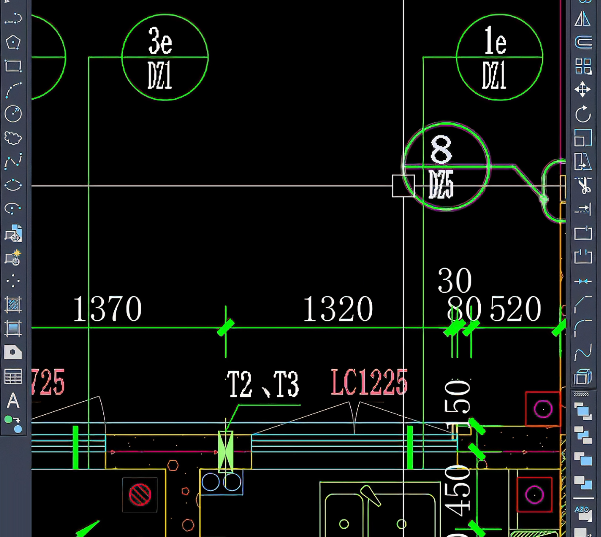Open the Hatch tool
The height and width of the screenshot is (537, 601).
[13, 305]
